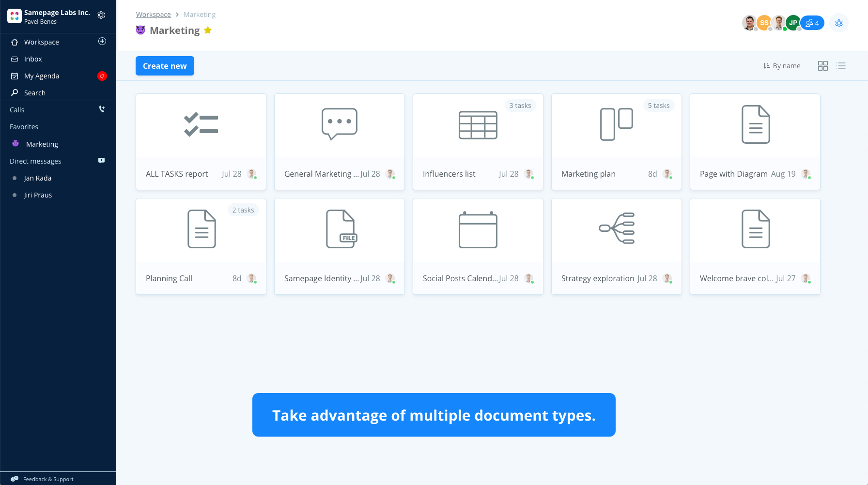868x485 pixels.
Task: Click document icon on Planning Call
Action: [x=201, y=229]
